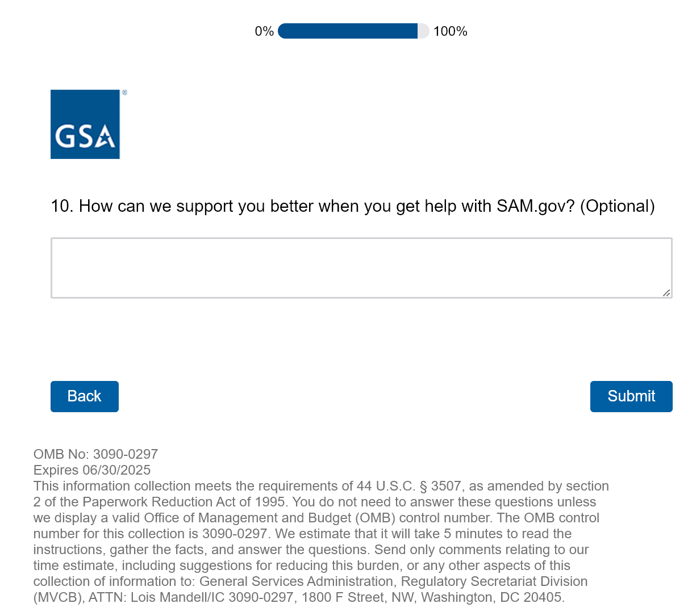Click the GSA logo
Screen dimensions: 692x616
85,124
